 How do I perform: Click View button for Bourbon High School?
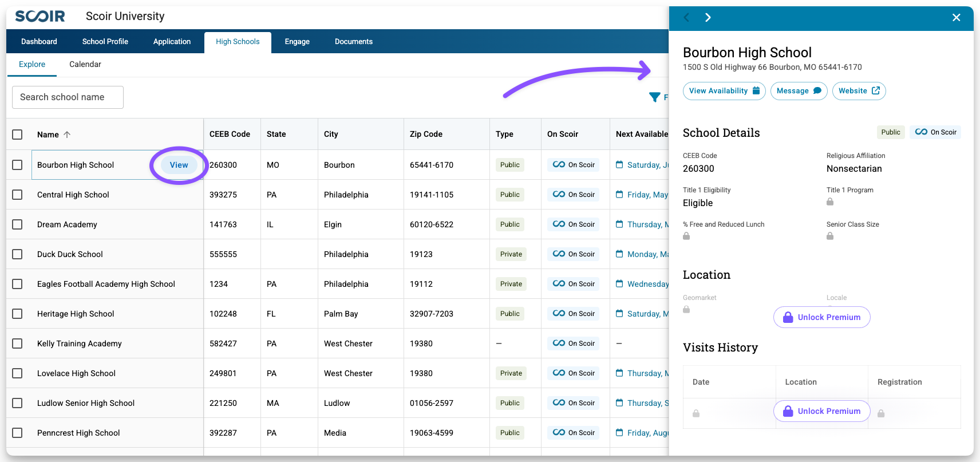179,165
